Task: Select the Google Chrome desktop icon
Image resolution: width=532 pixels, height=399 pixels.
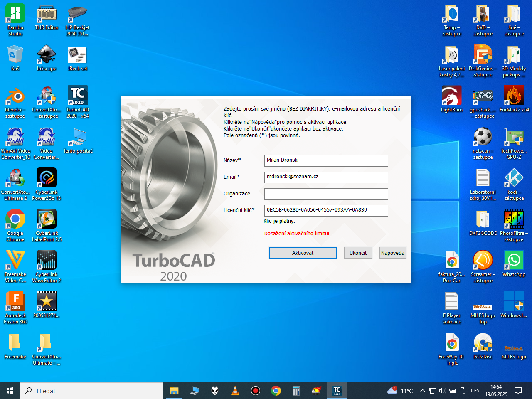Action: [15, 226]
